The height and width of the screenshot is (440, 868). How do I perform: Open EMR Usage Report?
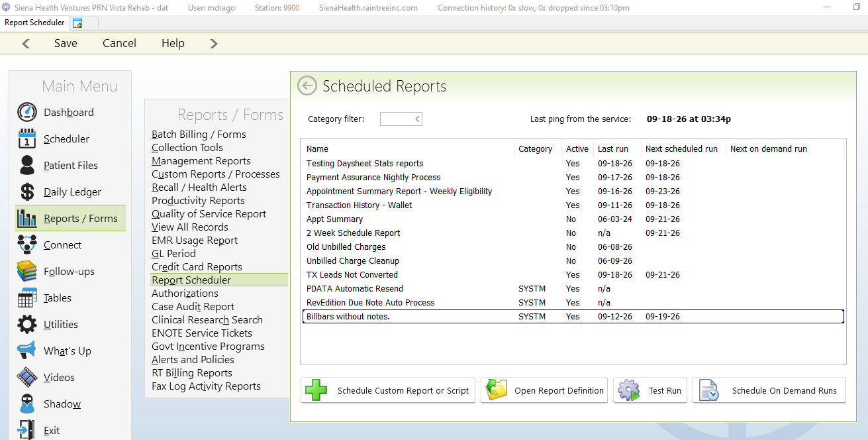tap(195, 240)
